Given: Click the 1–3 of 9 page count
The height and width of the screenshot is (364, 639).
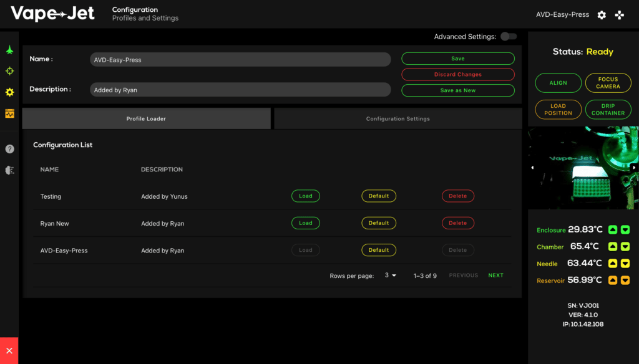Looking at the screenshot, I should click(x=425, y=275).
